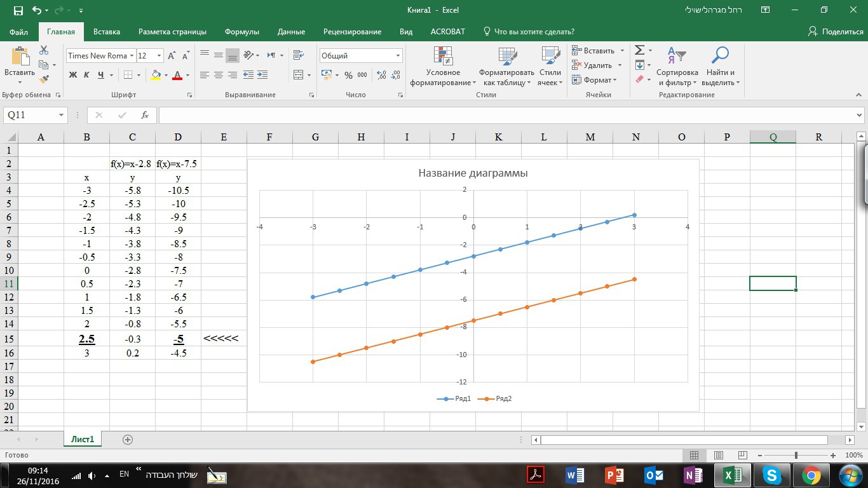Viewport: 868px width, 488px height.
Task: Click the Поделиться share button
Action: tap(836, 32)
